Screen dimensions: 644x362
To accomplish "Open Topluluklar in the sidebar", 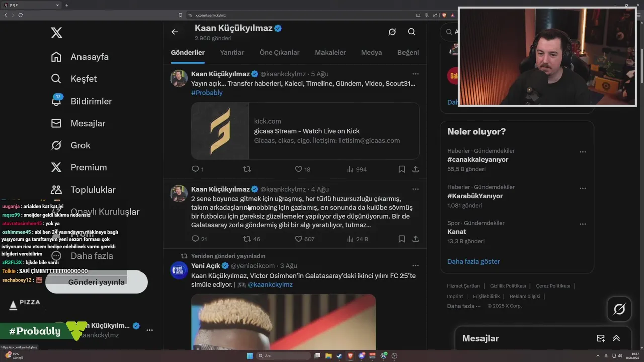I will tap(83, 190).
